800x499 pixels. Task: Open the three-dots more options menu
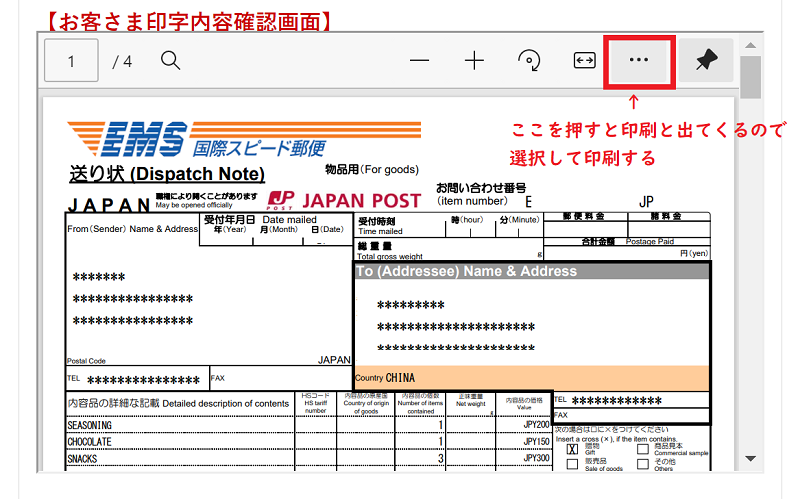pyautogui.click(x=639, y=61)
